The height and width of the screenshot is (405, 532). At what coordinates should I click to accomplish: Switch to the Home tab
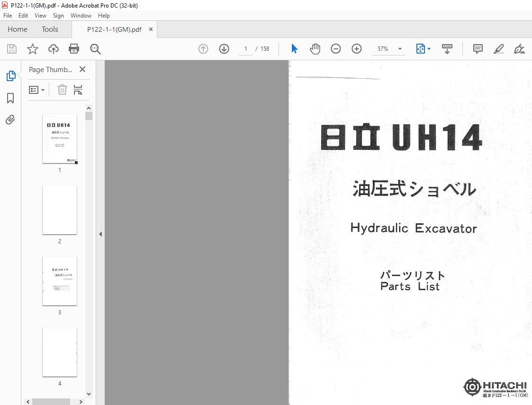(x=18, y=29)
